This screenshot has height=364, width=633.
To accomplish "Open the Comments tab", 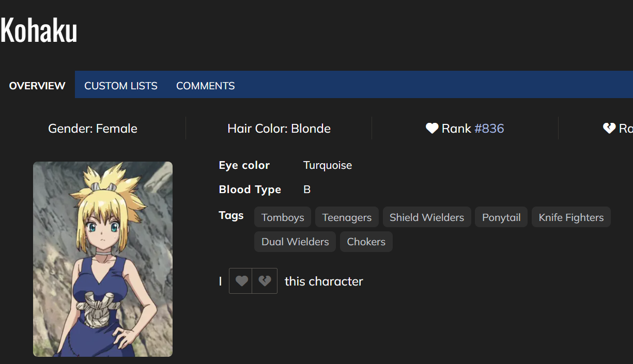I will pyautogui.click(x=205, y=86).
